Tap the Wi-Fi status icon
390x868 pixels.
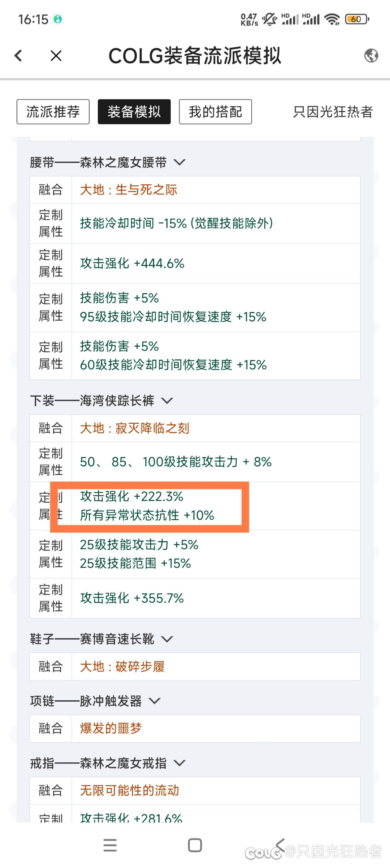click(332, 19)
